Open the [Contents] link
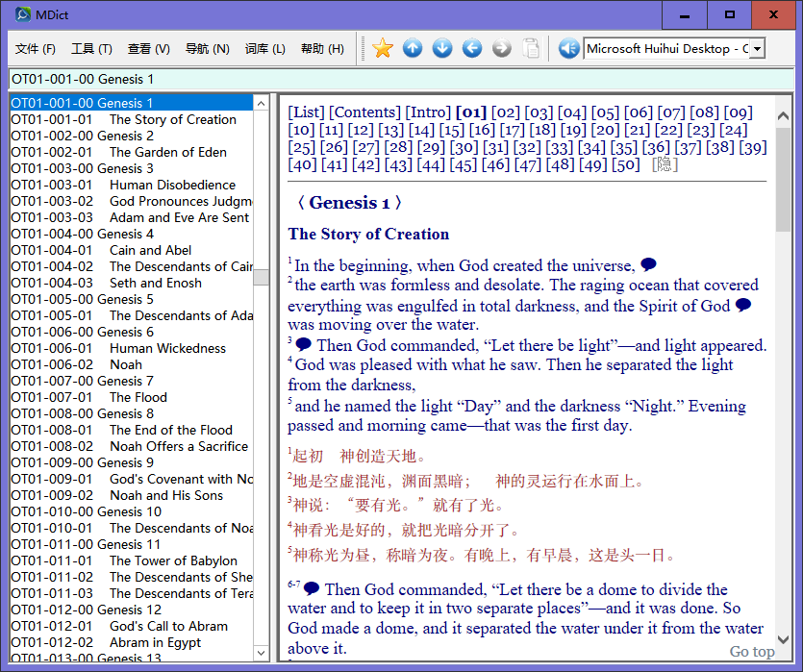803x672 pixels. point(364,112)
